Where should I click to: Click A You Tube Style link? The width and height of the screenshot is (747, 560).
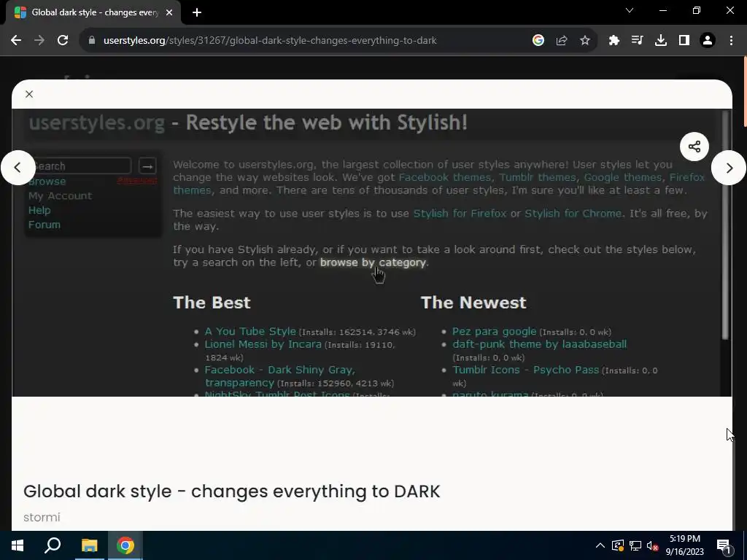point(250,332)
